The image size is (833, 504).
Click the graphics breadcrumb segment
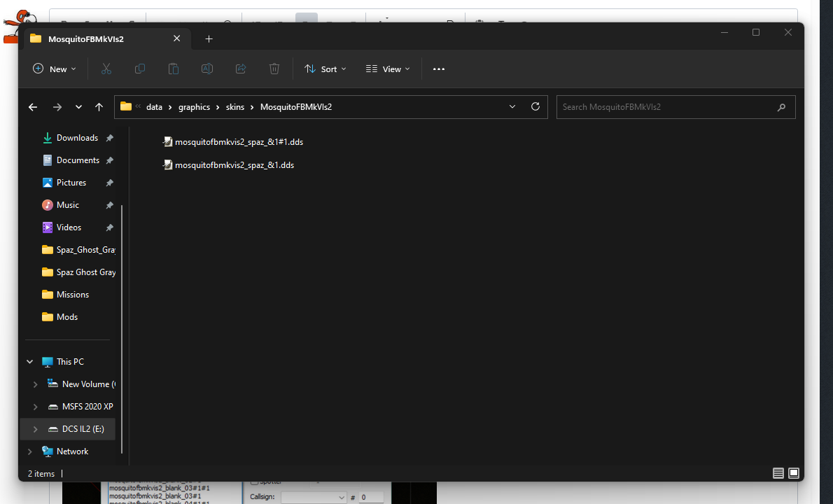[x=194, y=106]
